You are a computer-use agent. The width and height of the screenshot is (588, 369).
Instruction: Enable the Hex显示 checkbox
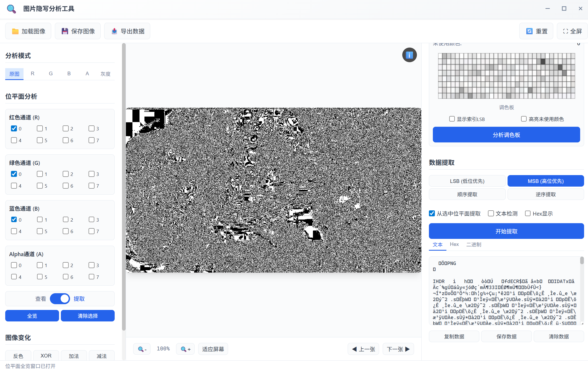(x=528, y=214)
